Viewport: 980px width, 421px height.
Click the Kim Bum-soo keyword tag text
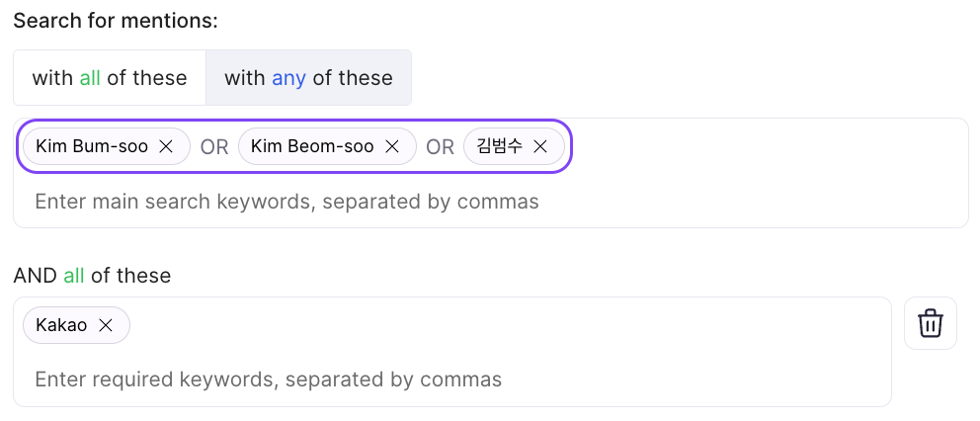[x=92, y=146]
